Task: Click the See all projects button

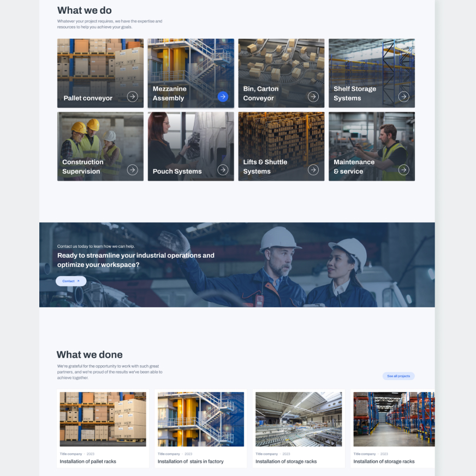Action: tap(398, 376)
